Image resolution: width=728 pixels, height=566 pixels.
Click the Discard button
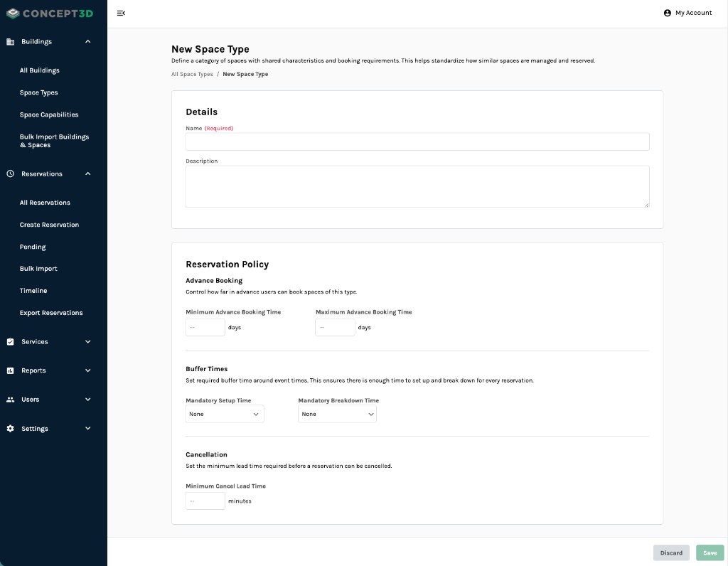click(x=671, y=553)
